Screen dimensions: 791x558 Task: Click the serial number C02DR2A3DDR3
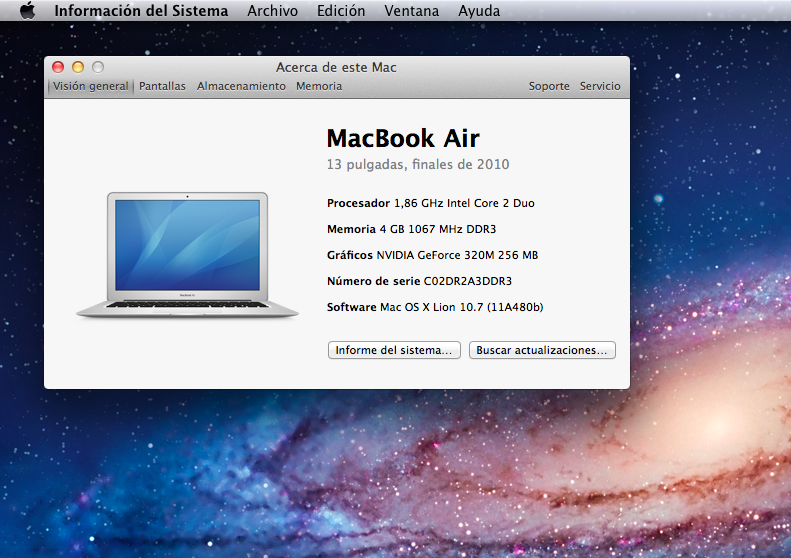point(468,281)
